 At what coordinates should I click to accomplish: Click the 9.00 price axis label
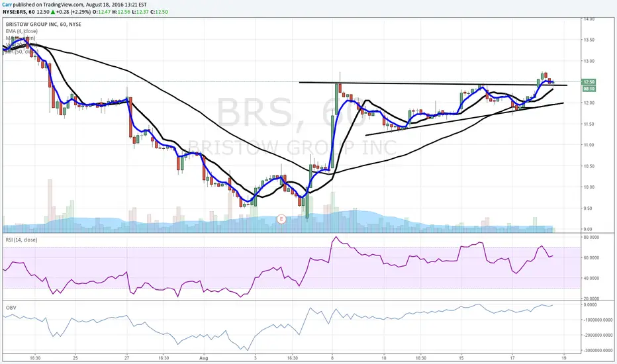(587, 230)
